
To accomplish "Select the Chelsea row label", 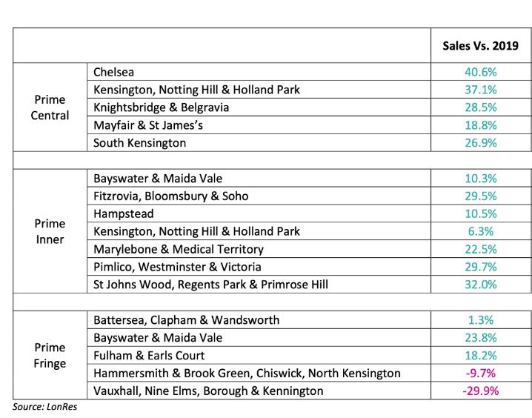I will 114,72.
